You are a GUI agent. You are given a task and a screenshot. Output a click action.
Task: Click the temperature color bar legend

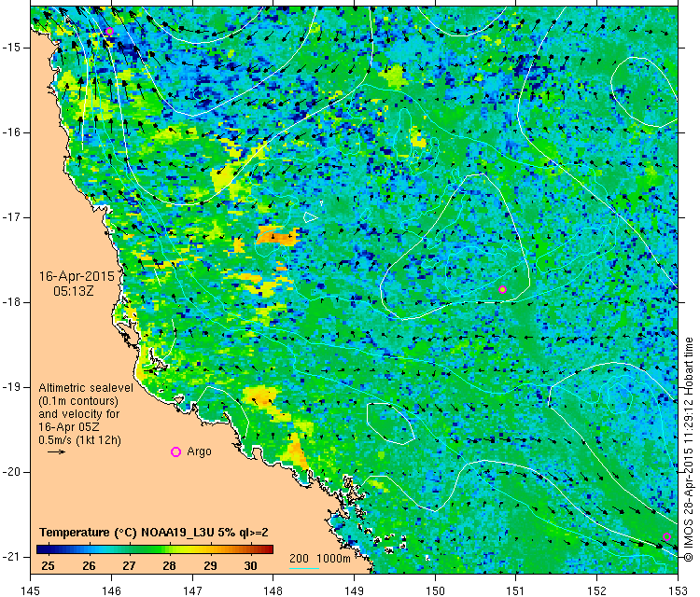point(155,549)
